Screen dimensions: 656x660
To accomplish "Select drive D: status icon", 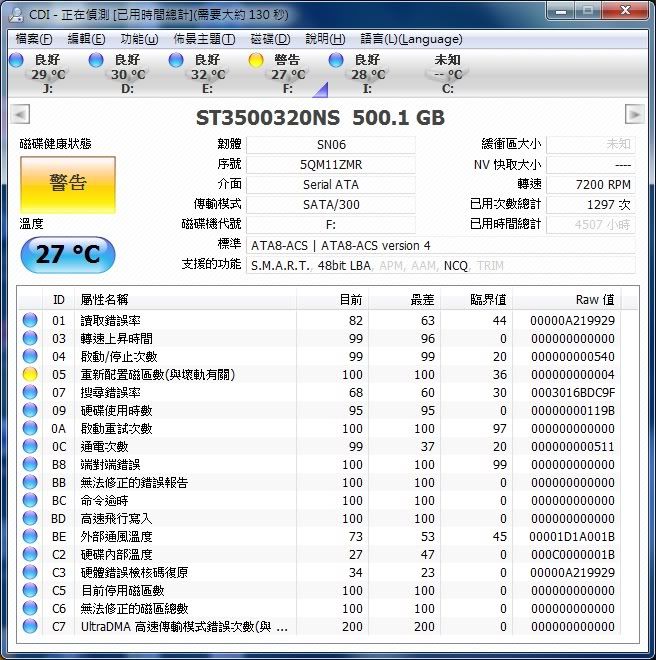I will pos(96,61).
